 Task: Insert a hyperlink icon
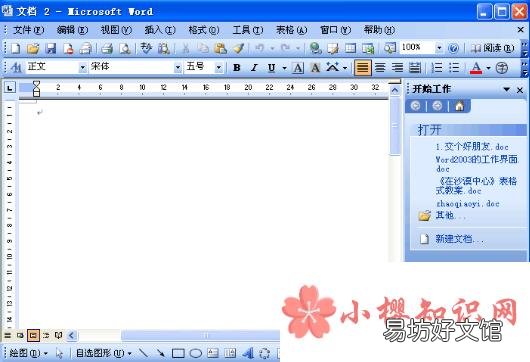tap(315, 48)
